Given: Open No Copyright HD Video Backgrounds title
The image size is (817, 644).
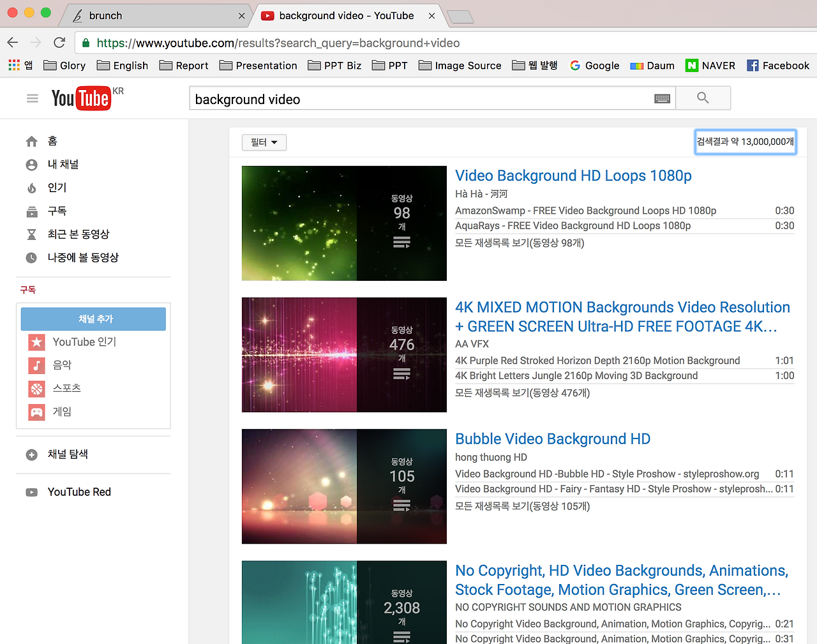Looking at the screenshot, I should pos(622,580).
